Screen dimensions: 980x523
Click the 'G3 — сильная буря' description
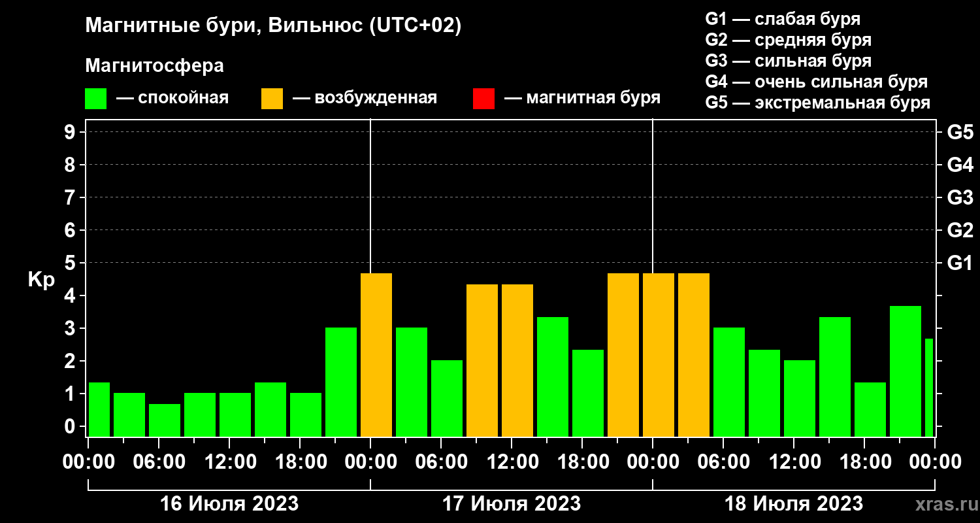[x=789, y=61]
